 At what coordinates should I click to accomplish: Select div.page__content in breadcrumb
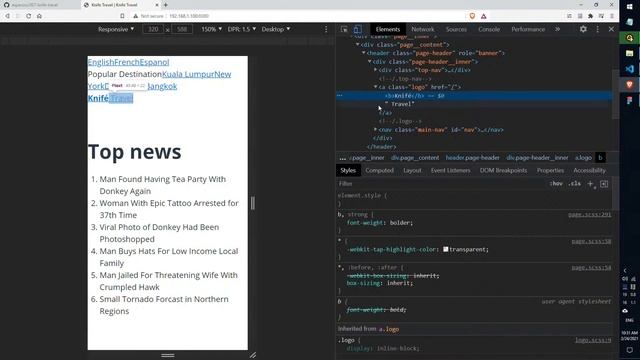point(415,158)
